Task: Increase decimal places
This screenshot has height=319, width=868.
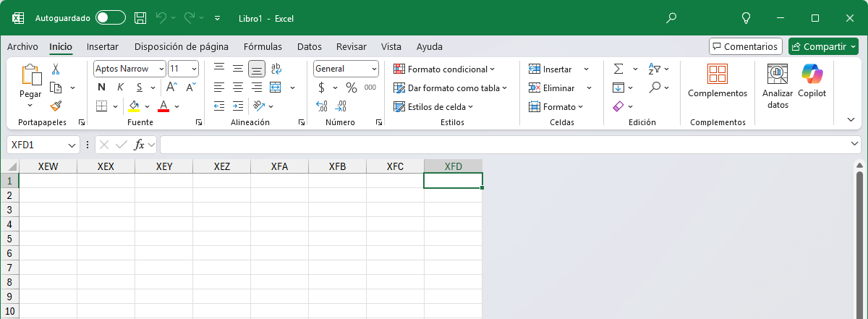Action: 322,106
